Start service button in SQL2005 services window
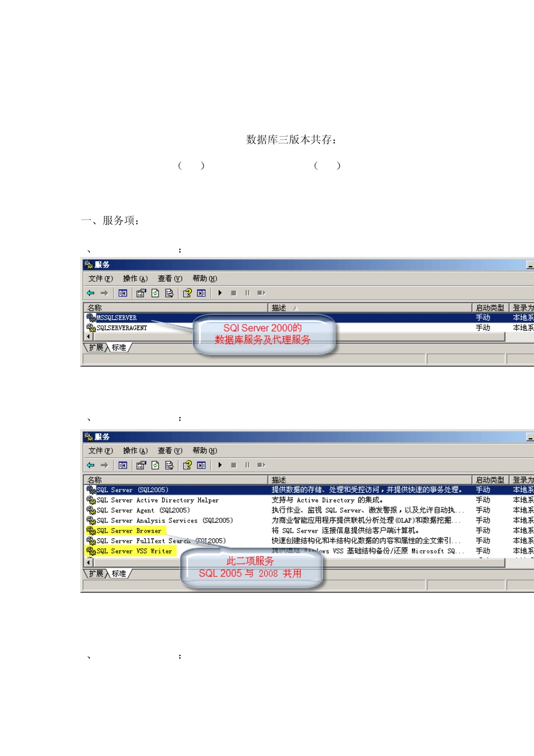Screen dimensions: 534x756 coord(220,465)
